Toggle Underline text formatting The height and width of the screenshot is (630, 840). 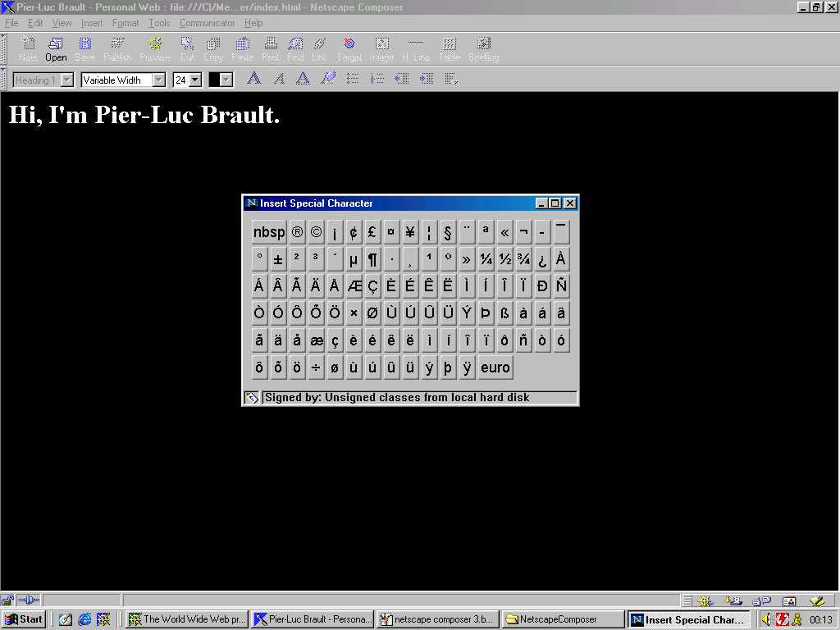[x=303, y=80]
